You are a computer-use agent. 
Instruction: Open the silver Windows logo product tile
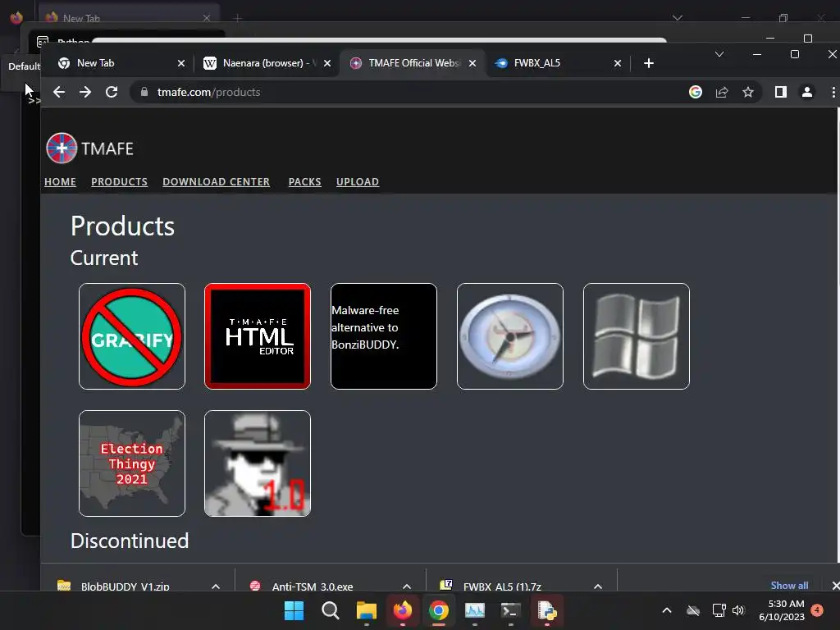point(637,336)
